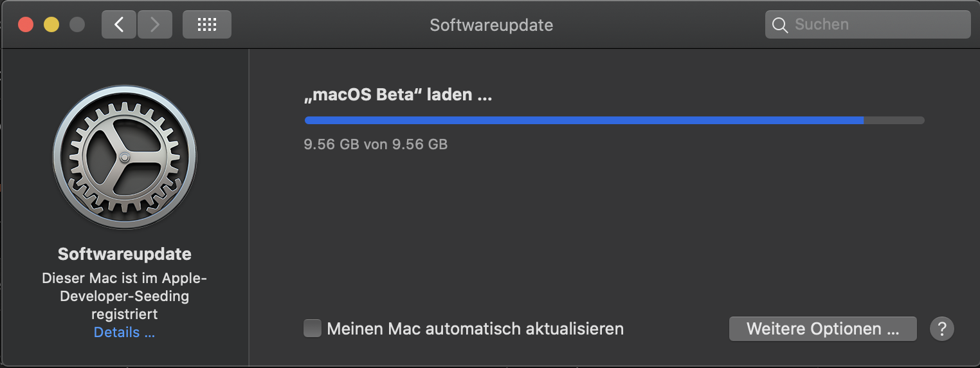Screen dimensions: 980x368
Task: Close the window with the red button
Action: pyautogui.click(x=26, y=25)
